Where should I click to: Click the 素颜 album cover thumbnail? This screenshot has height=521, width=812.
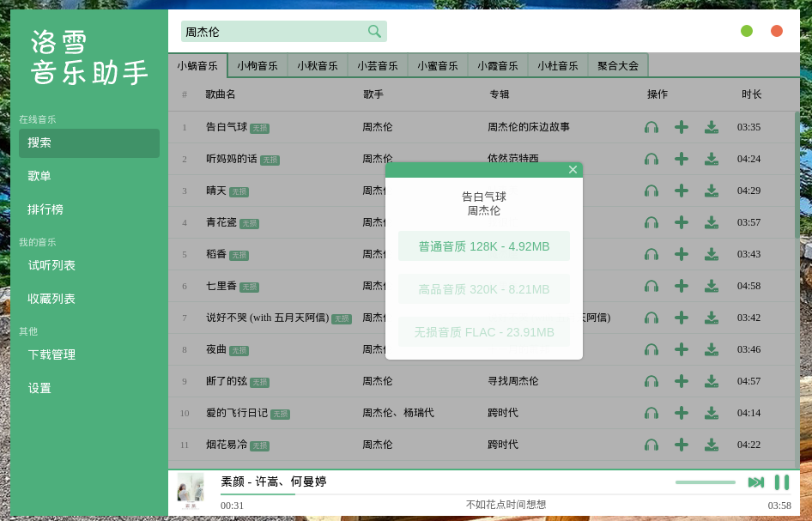pyautogui.click(x=191, y=491)
